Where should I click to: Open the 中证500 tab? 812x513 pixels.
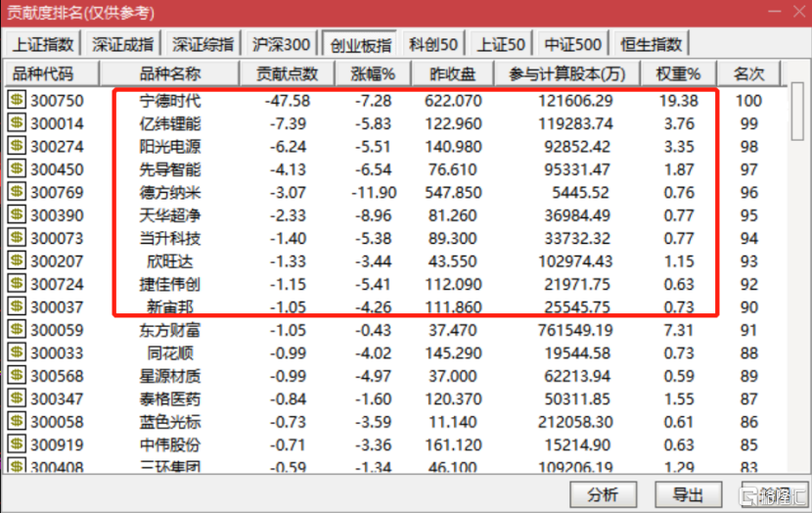click(572, 45)
